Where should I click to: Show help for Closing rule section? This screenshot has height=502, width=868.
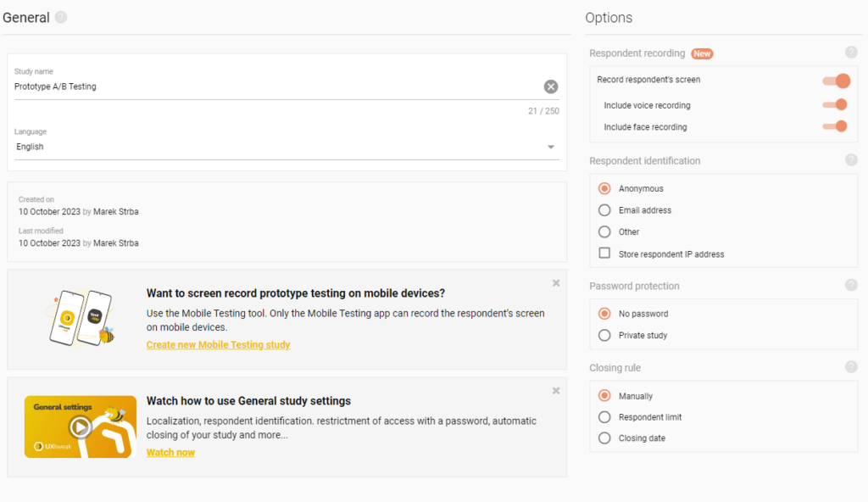tap(851, 366)
